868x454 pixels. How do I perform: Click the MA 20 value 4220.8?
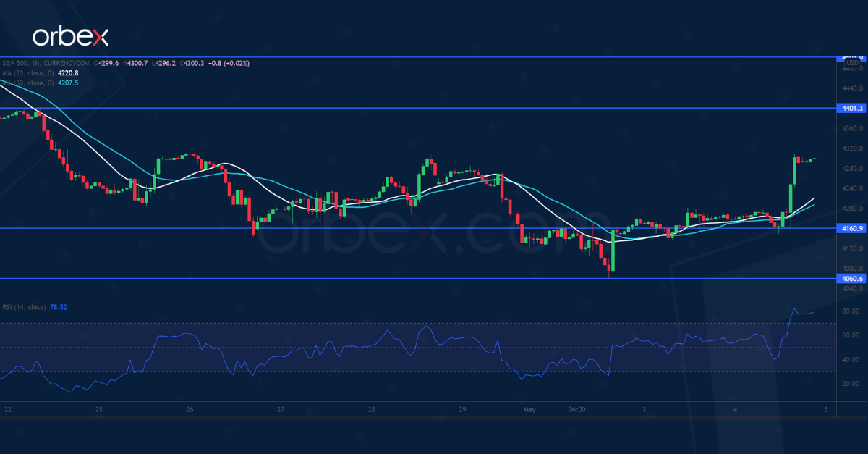click(x=68, y=73)
